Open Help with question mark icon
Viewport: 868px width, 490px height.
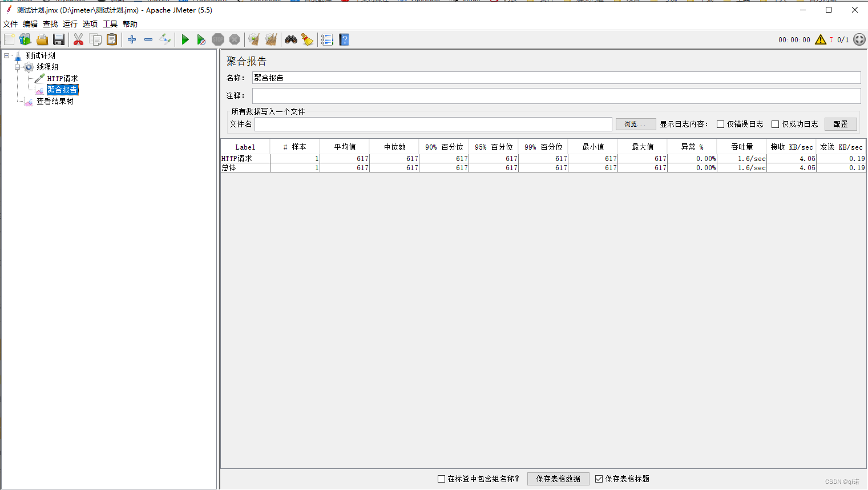click(344, 39)
